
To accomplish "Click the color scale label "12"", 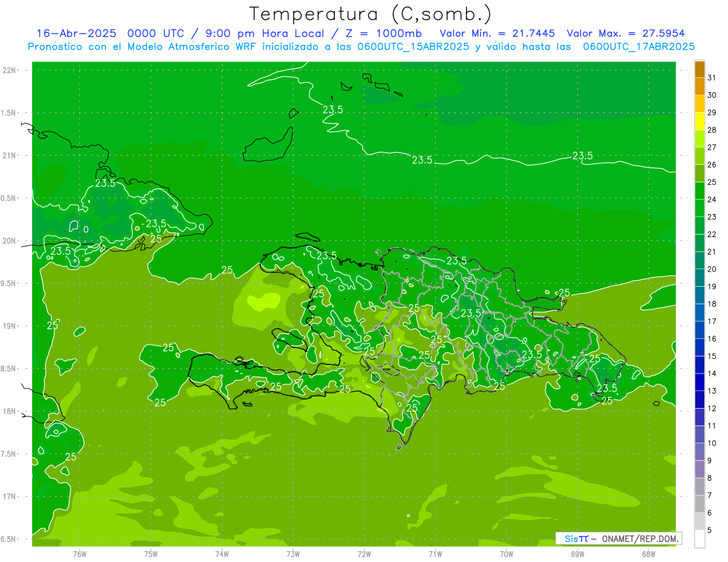I will pos(712,409).
